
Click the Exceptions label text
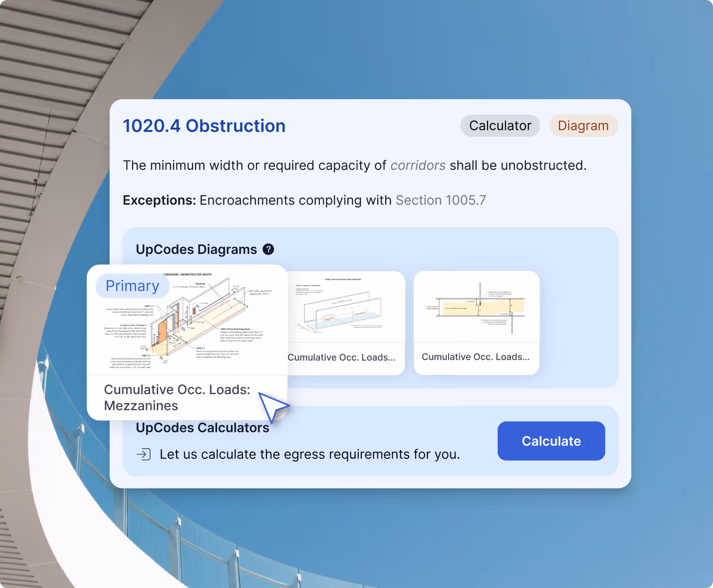coord(159,200)
